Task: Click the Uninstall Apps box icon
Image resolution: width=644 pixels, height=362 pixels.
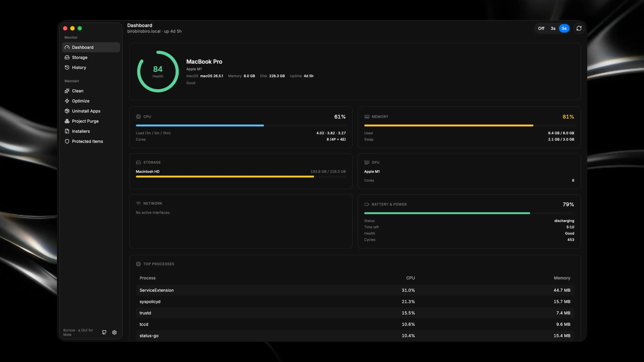Action: click(x=67, y=111)
